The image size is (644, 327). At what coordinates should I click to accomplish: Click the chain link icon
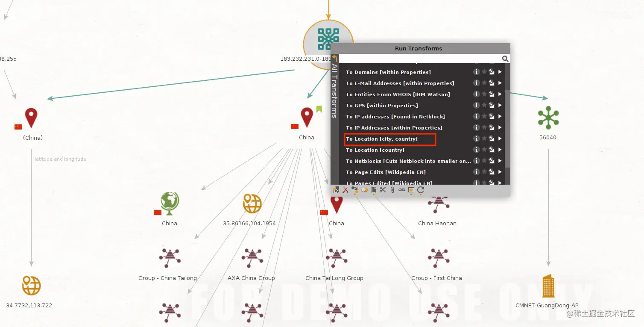click(401, 190)
